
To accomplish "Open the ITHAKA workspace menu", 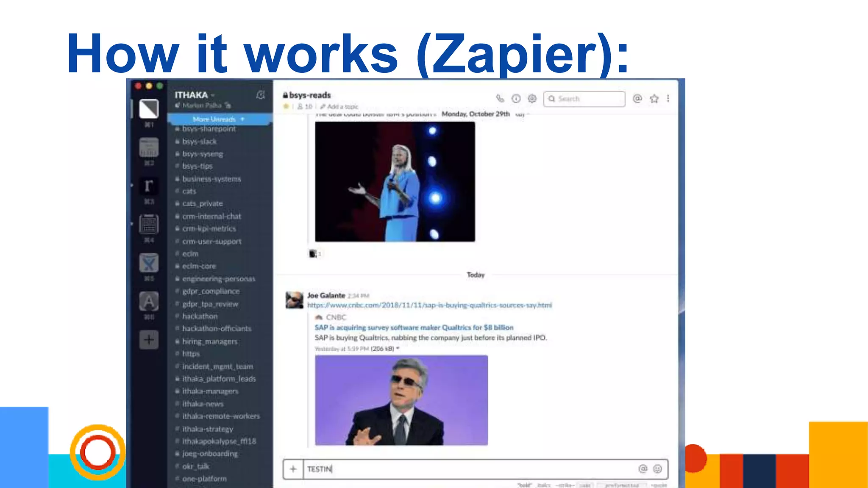I will click(x=195, y=95).
